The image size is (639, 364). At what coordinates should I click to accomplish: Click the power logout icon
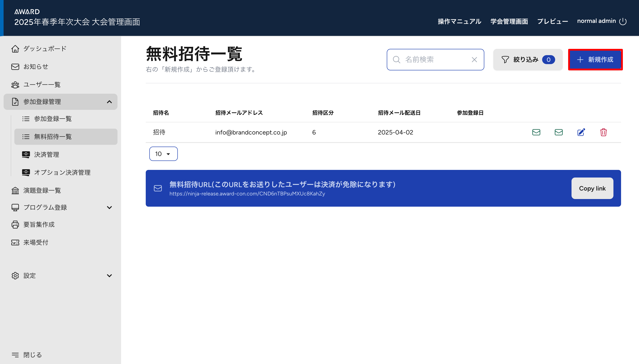623,22
